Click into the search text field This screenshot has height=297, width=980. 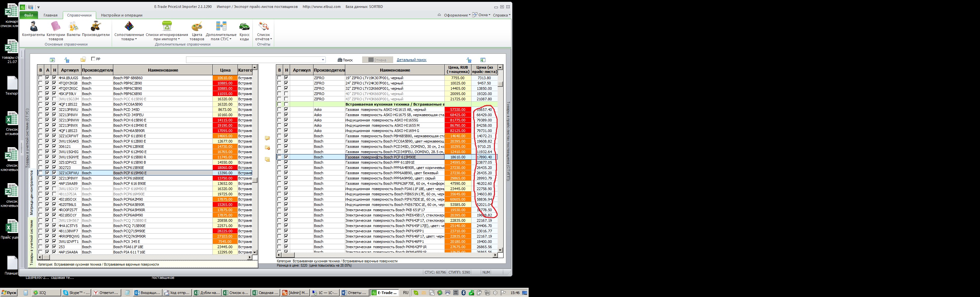pyautogui.click(x=253, y=60)
